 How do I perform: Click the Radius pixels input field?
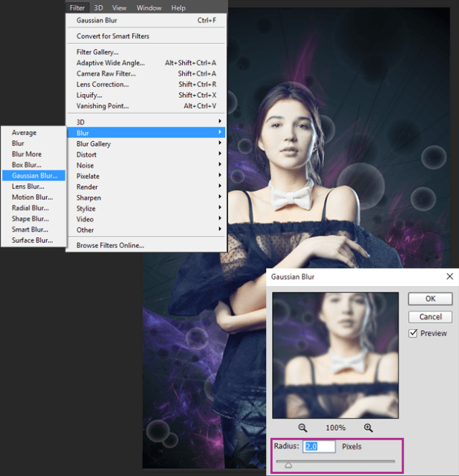tap(319, 447)
